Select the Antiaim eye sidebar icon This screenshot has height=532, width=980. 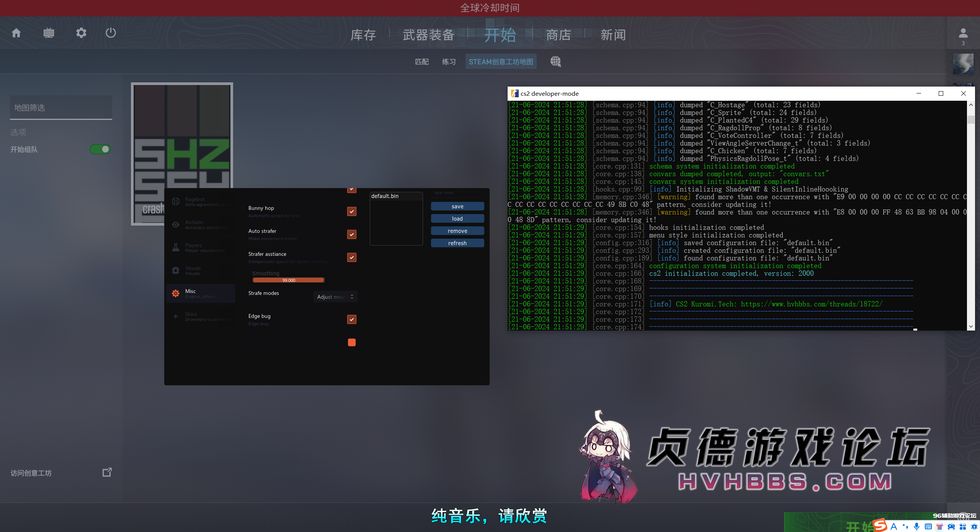click(176, 225)
